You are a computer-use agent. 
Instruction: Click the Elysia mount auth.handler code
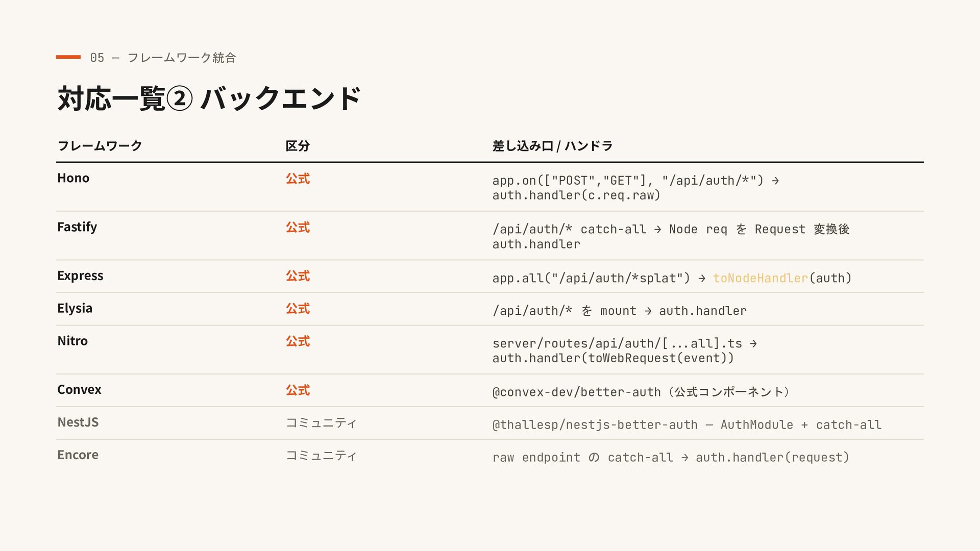(619, 311)
